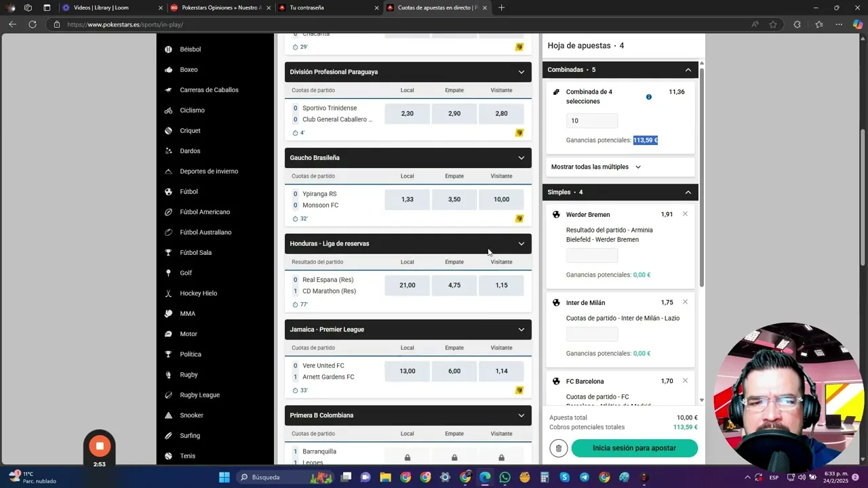The height and width of the screenshot is (488, 868).
Task: Open the Motor helmet icon
Action: [168, 334]
